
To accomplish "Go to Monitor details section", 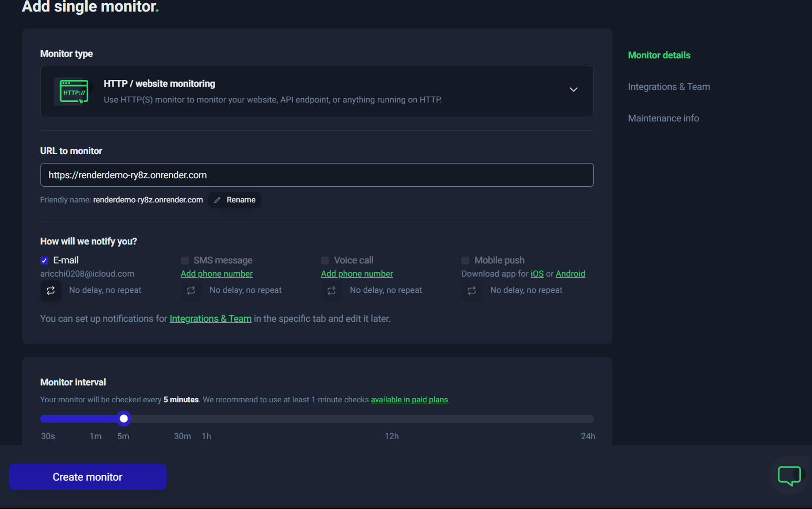I will [x=659, y=55].
